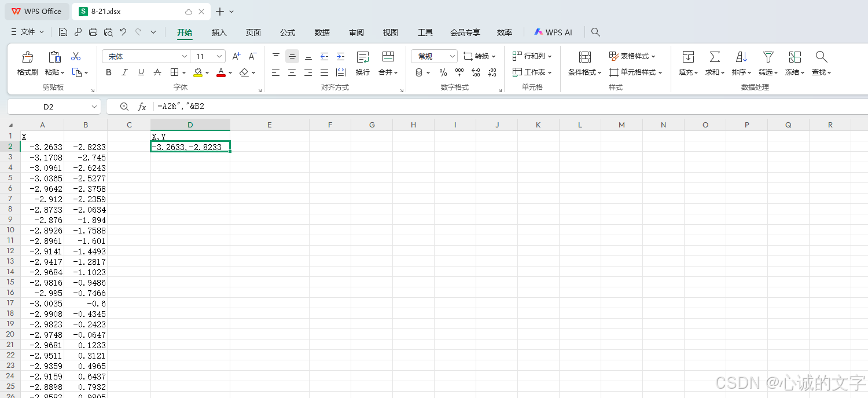Viewport: 868px width, 398px height.
Task: Switch to the 数据 ribbon tab
Action: pos(322,32)
